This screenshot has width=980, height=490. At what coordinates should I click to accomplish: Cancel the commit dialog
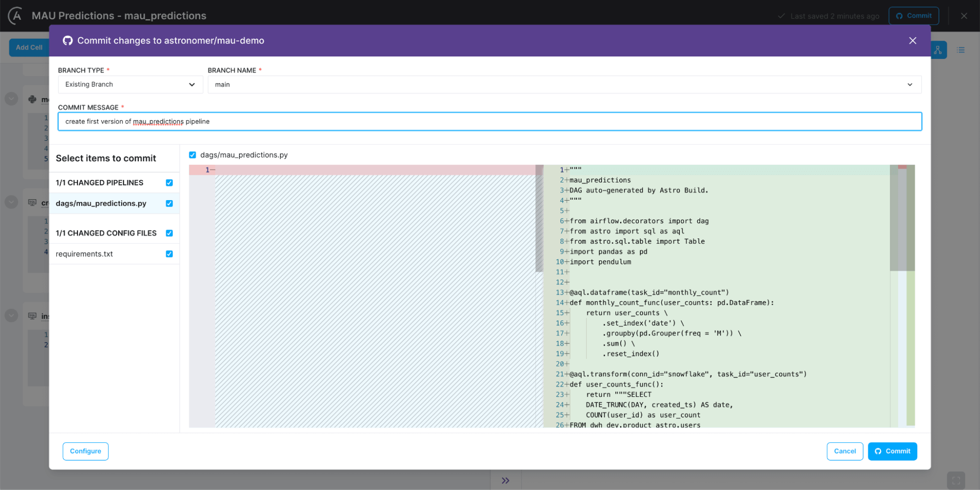click(845, 451)
